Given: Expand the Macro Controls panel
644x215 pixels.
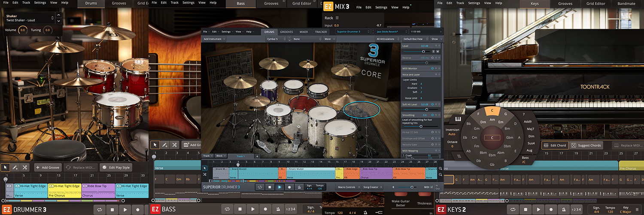Looking at the screenshot, I should tap(348, 187).
